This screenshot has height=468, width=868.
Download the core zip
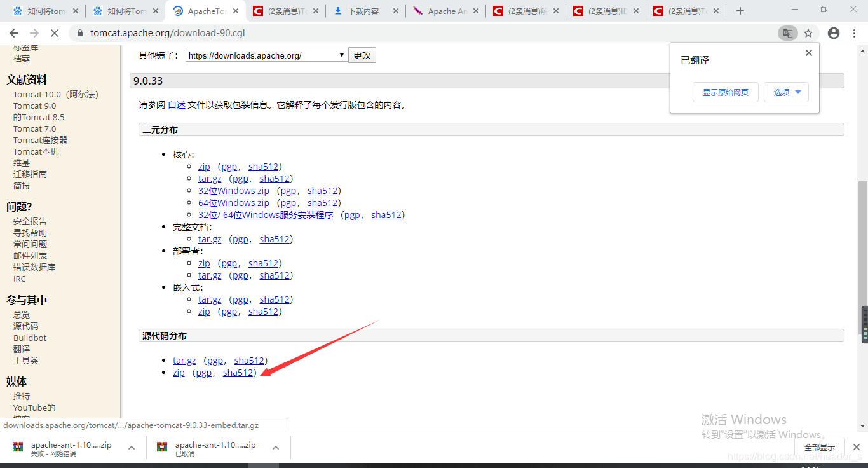pos(204,167)
